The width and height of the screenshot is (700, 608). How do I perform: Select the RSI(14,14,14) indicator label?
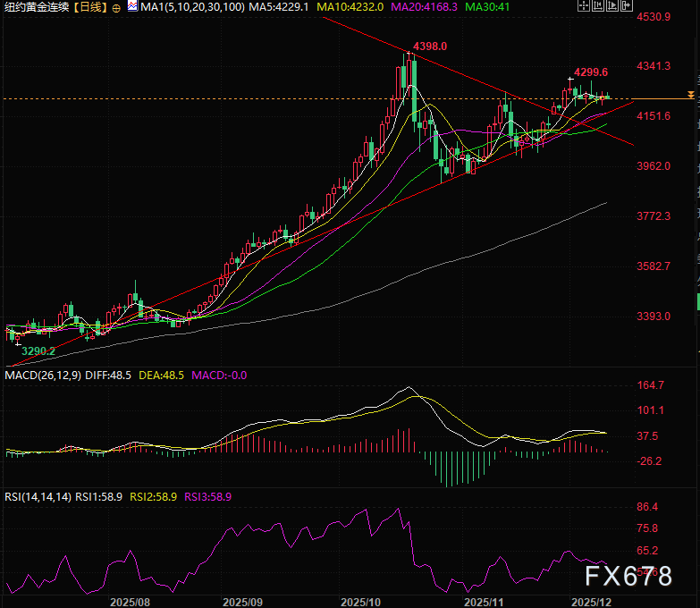(38, 495)
